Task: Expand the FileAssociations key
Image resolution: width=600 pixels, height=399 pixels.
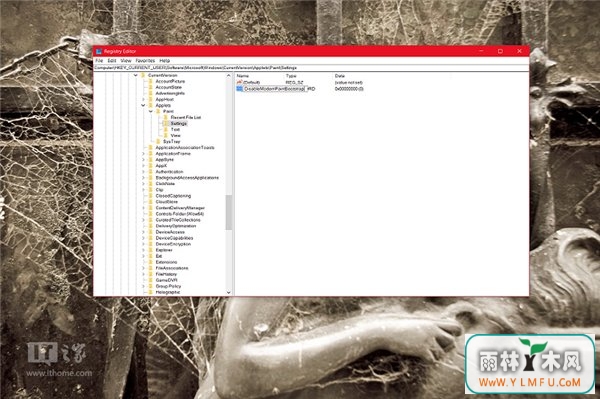Action: tap(143, 268)
